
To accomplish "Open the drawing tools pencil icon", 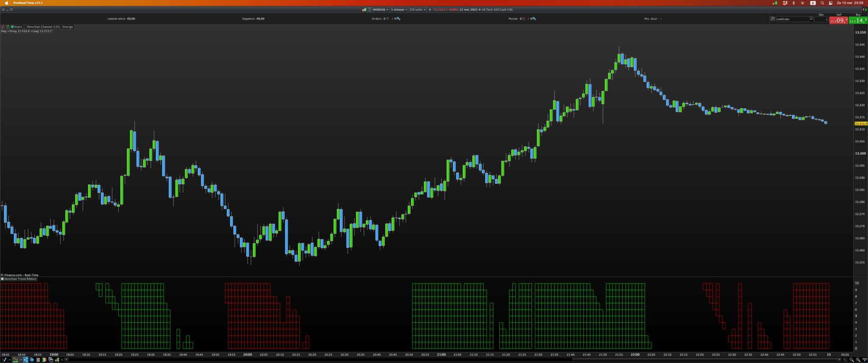I will [4, 360].
